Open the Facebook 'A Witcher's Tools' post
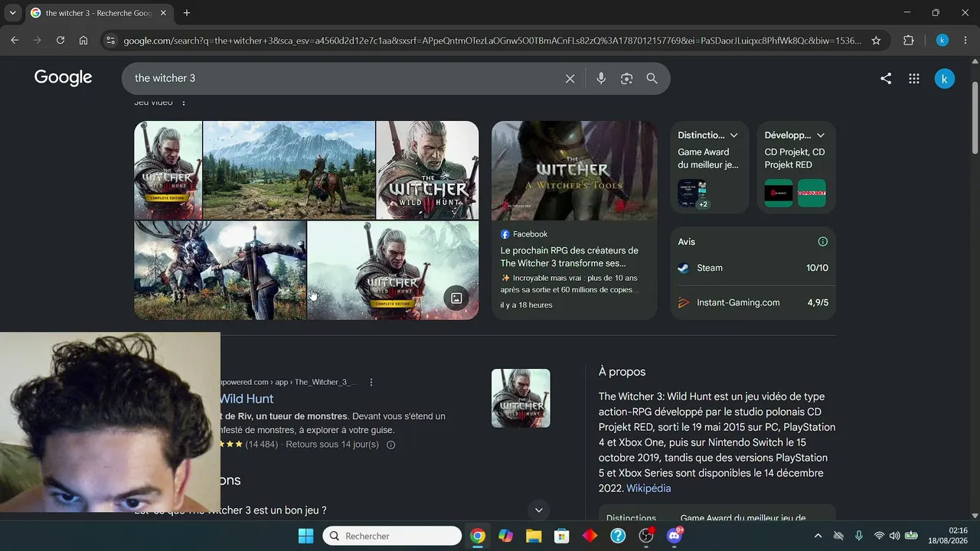The height and width of the screenshot is (551, 980). (574, 220)
